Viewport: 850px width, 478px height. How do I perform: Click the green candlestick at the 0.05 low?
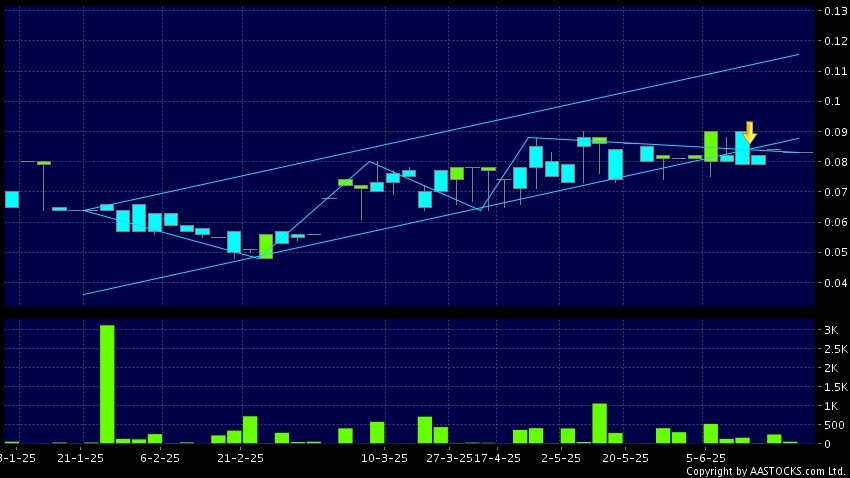[x=266, y=246]
